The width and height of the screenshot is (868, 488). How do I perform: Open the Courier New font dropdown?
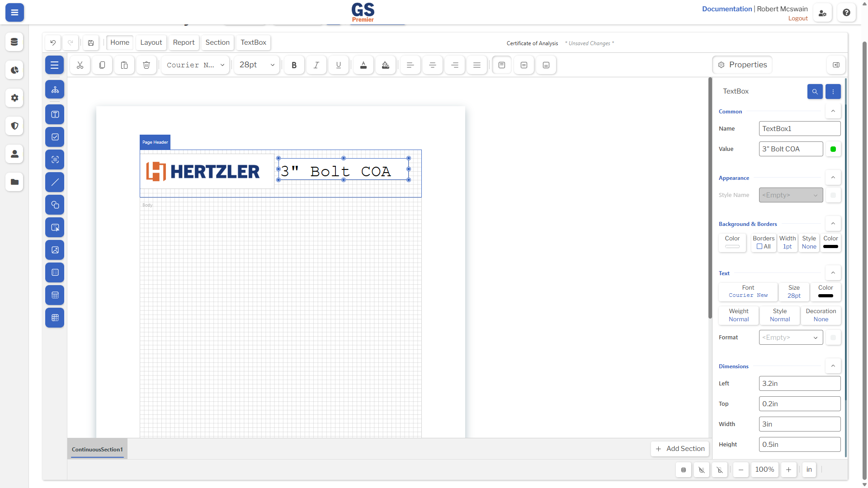click(x=195, y=65)
